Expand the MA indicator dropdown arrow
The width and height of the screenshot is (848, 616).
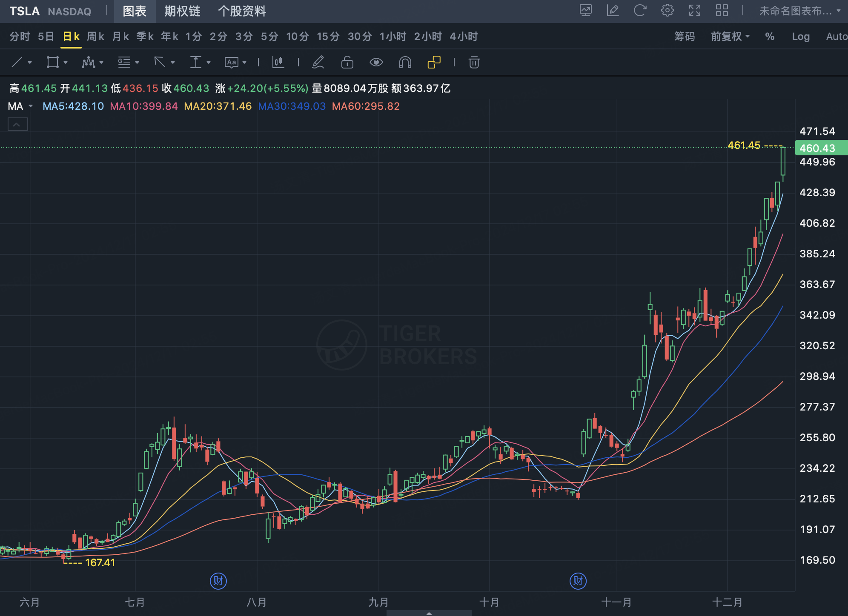pos(31,106)
